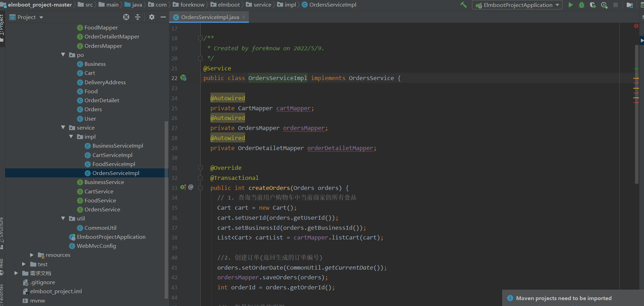Run application with green play icon

[571, 5]
